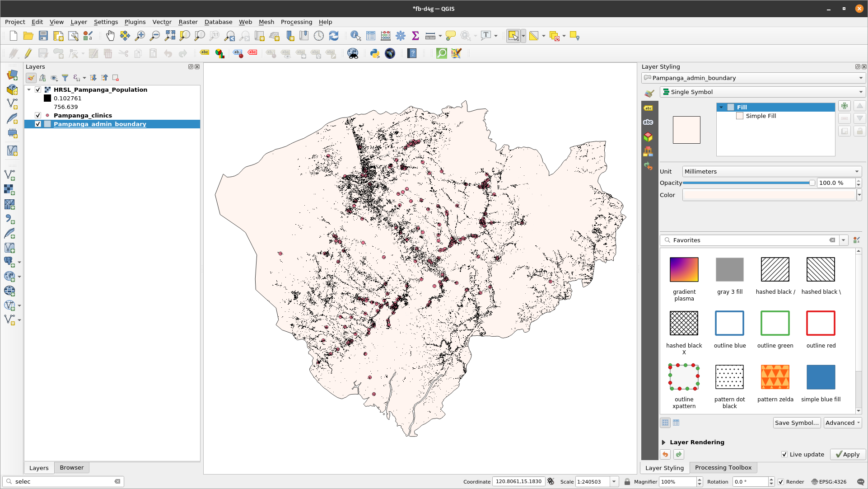The image size is (868, 489).
Task: Select the Pan Map tool
Action: point(110,36)
